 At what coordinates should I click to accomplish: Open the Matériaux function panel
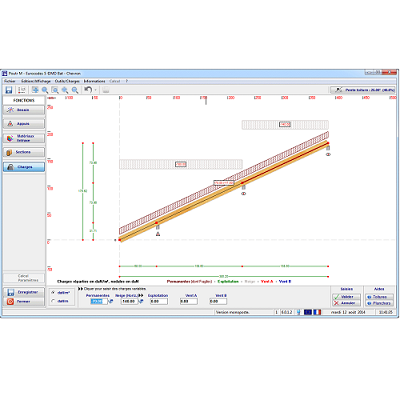coord(24,138)
